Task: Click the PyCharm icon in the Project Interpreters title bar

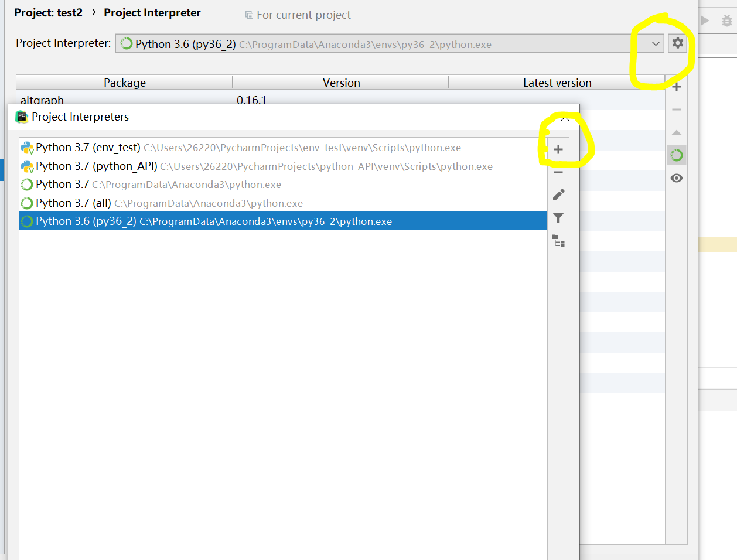Action: (22, 117)
